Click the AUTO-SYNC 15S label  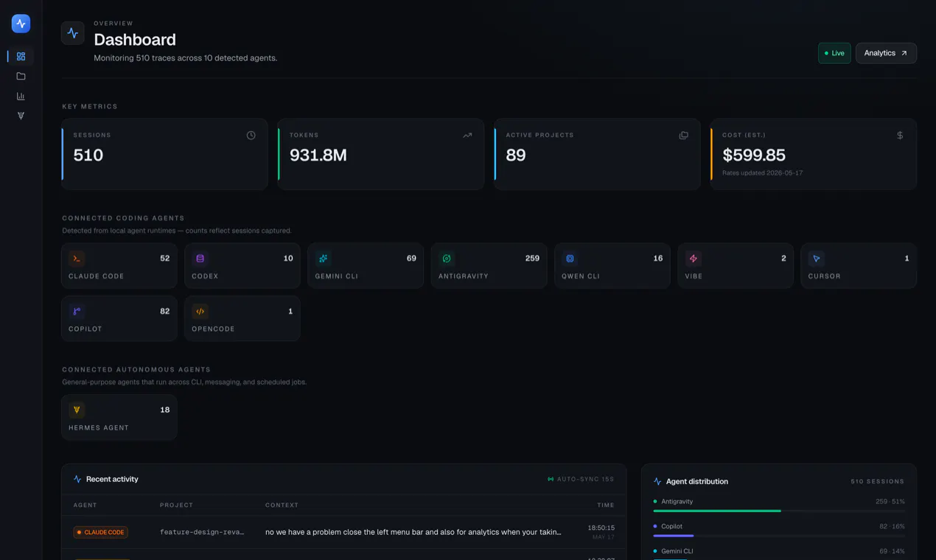point(585,479)
